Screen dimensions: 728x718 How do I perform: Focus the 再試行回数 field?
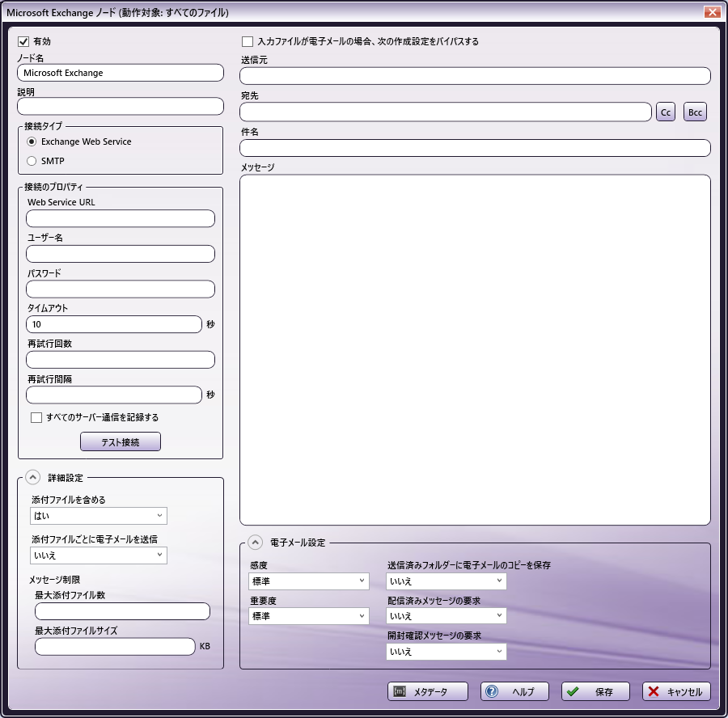point(121,360)
